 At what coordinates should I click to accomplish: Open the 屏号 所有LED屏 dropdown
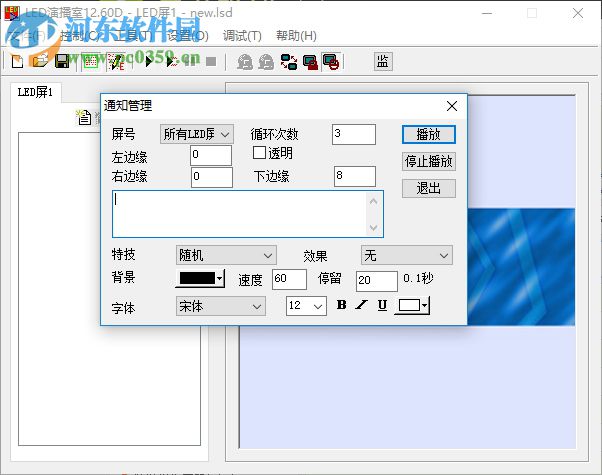[197, 134]
